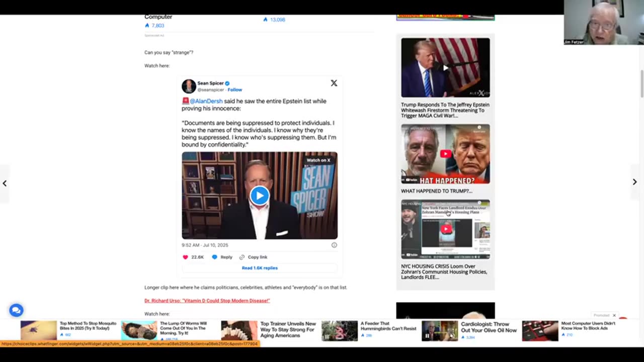
Task: Click the Reply speech bubble icon
Action: click(214, 257)
